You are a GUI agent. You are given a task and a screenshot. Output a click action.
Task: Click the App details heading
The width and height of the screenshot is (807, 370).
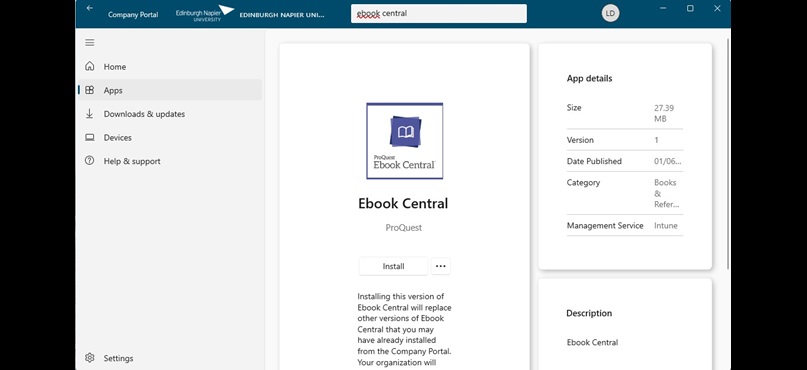click(x=589, y=78)
